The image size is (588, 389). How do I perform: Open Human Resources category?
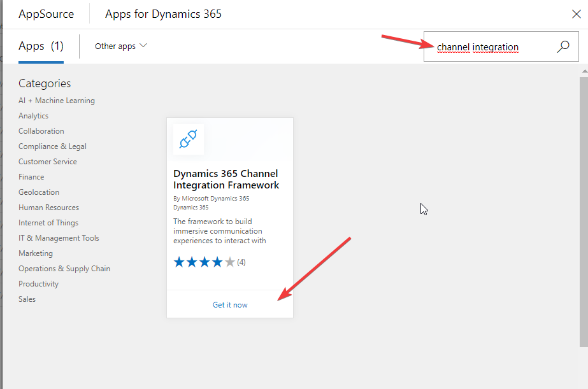49,208
